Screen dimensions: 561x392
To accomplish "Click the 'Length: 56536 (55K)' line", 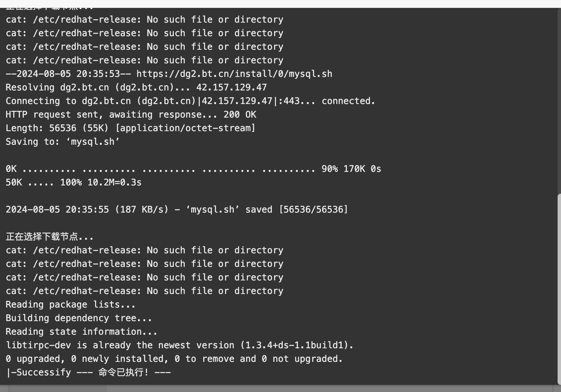I will [x=130, y=128].
